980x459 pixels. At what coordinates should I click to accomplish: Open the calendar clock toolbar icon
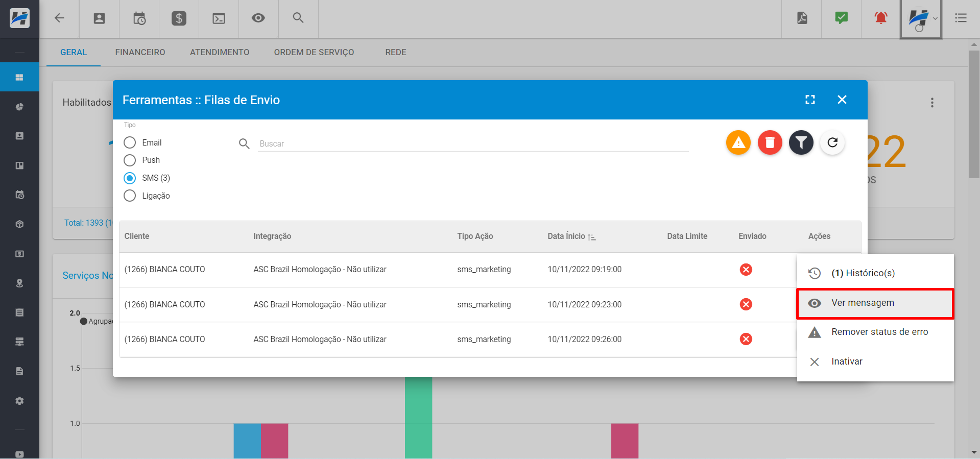(x=139, y=18)
